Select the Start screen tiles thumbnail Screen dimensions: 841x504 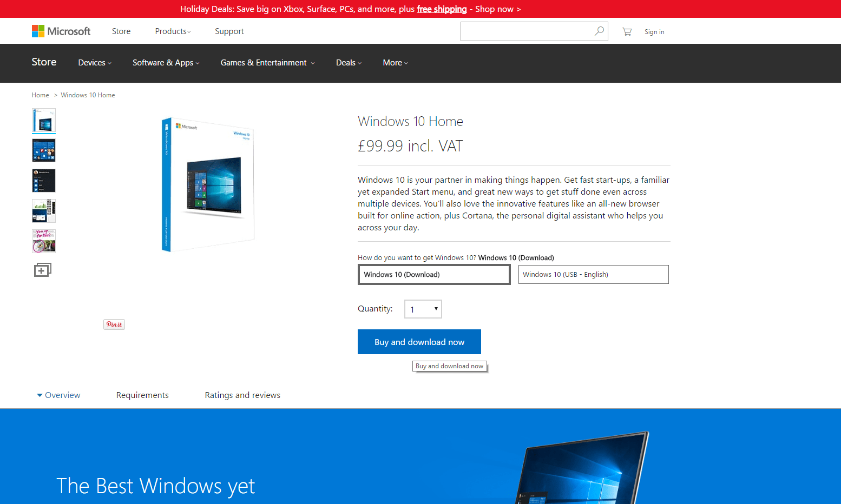44,150
